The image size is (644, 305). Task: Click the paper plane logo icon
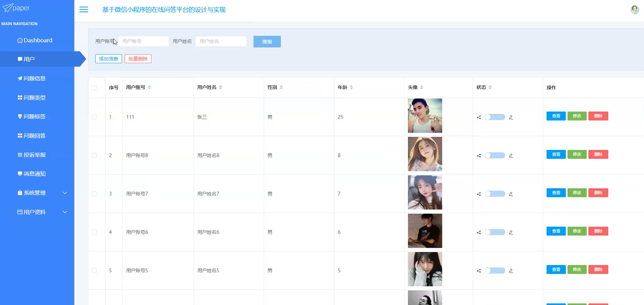(x=7, y=8)
